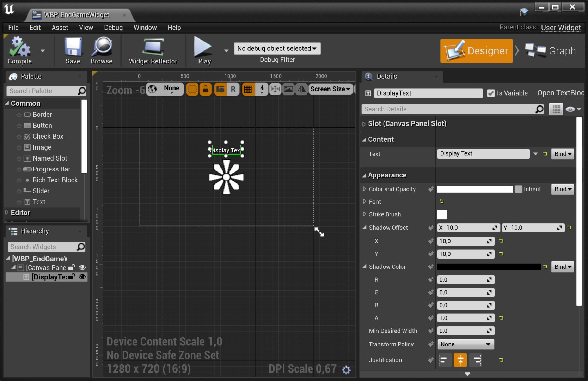
Task: Click the grid snapping icon in viewport
Action: (248, 89)
